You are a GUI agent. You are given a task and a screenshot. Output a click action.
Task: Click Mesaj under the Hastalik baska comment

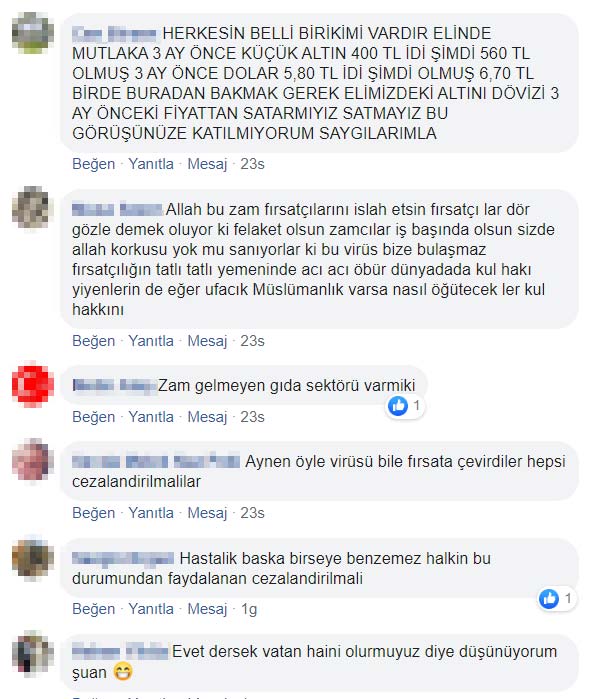point(207,609)
